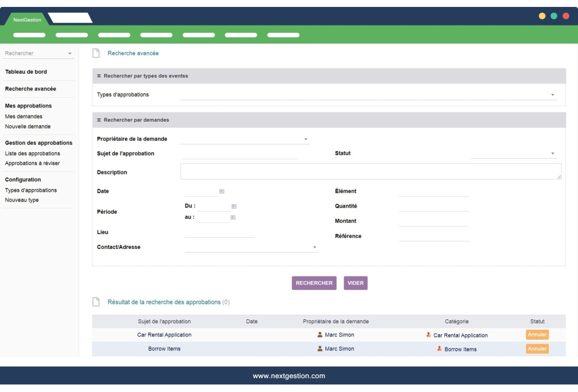Open the Rechercher sidebar search dropdown
The image size is (578, 392).
(x=69, y=53)
